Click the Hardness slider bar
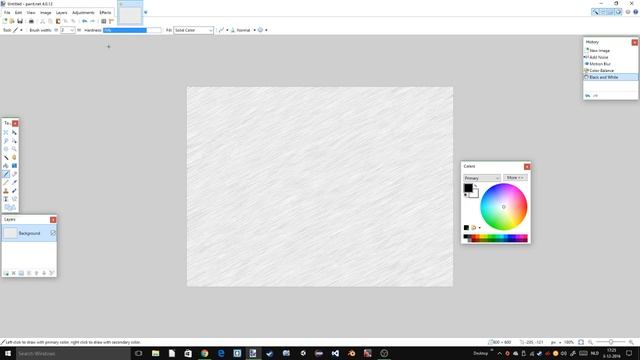This screenshot has height=360, width=640. tap(132, 30)
